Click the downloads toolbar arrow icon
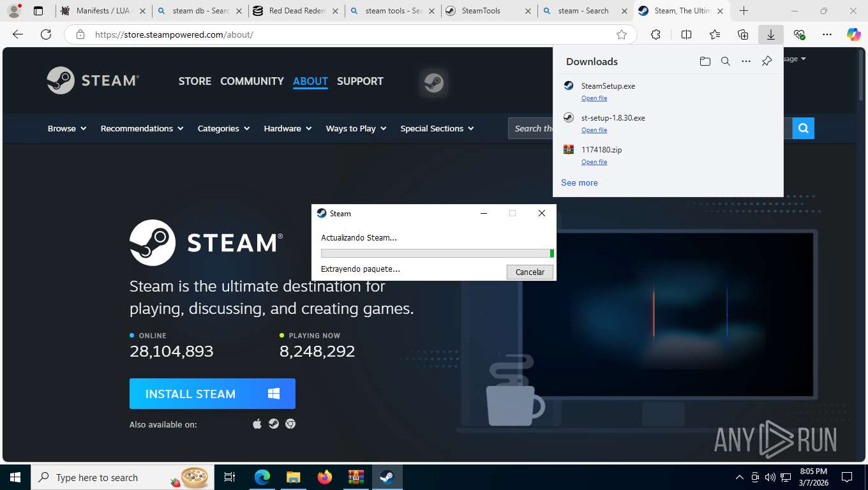 point(771,34)
